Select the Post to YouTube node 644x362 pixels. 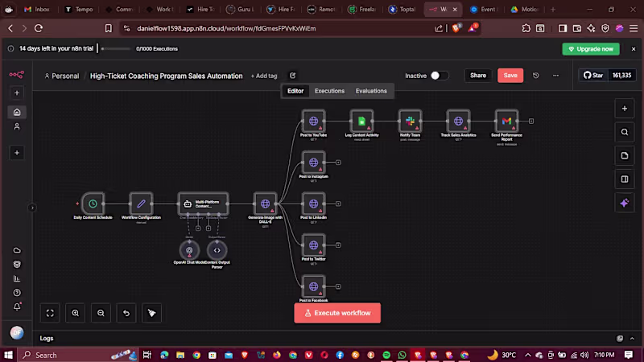tap(313, 121)
